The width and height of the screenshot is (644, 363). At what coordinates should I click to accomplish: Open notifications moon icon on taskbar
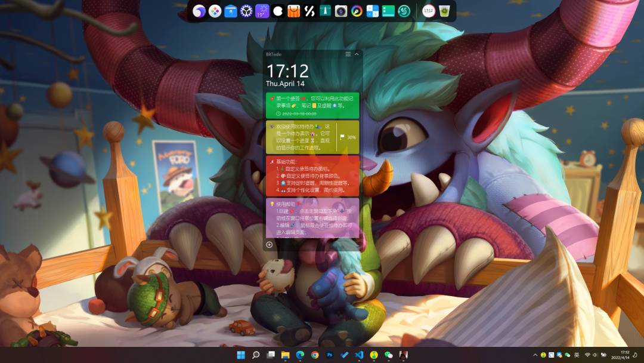636,355
